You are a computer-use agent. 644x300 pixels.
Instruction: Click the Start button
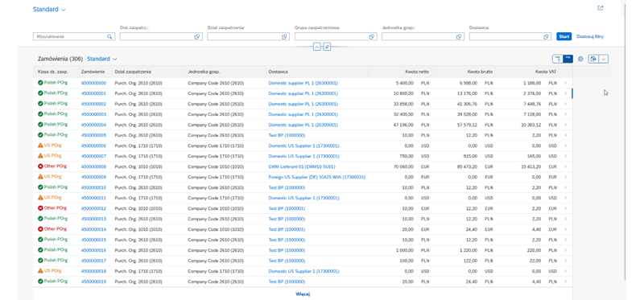point(564,36)
